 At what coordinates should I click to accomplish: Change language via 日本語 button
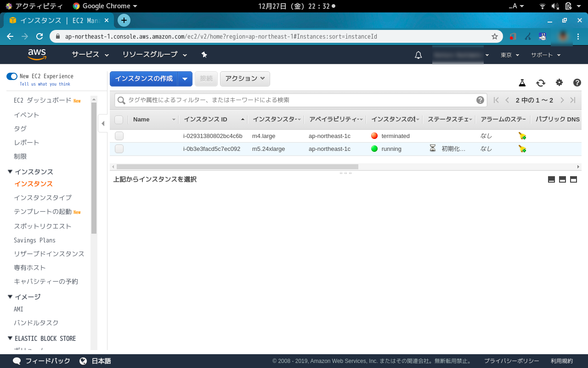pyautogui.click(x=96, y=361)
